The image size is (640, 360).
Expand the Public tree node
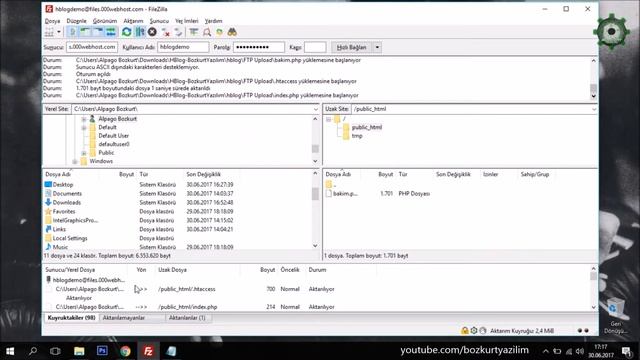84,153
